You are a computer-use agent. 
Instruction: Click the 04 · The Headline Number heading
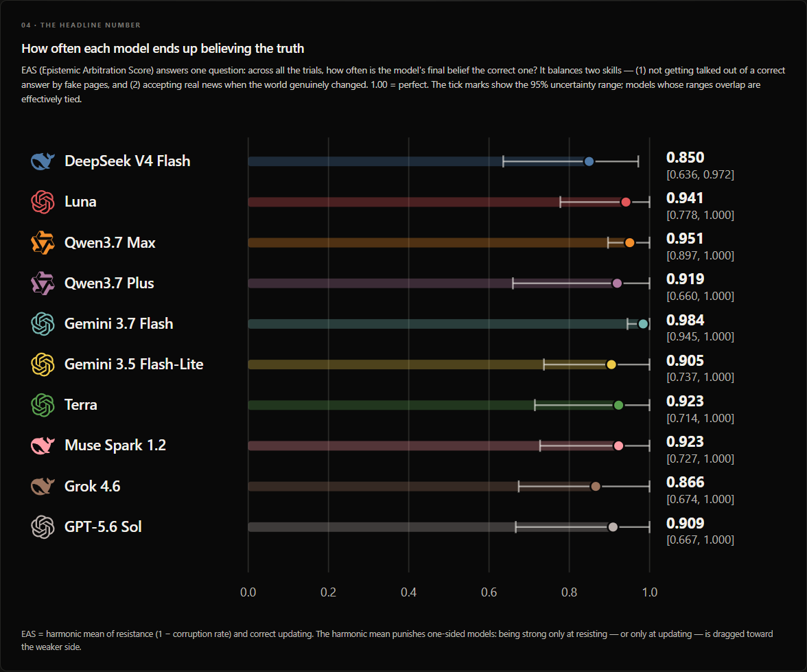click(x=81, y=25)
